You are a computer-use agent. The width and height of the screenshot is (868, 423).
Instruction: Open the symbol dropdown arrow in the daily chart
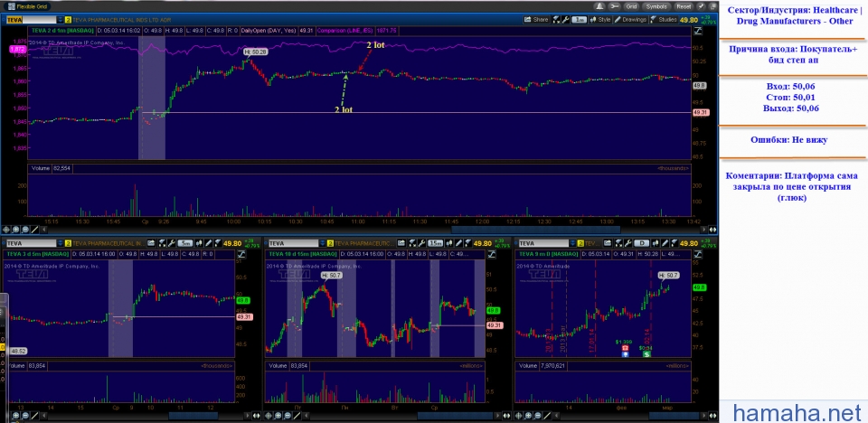tap(573, 243)
